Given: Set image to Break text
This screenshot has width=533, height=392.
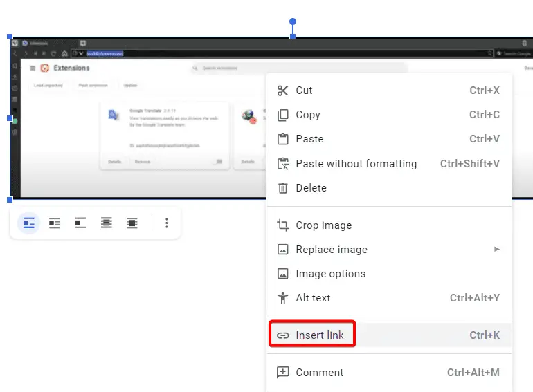Looking at the screenshot, I should [x=80, y=223].
